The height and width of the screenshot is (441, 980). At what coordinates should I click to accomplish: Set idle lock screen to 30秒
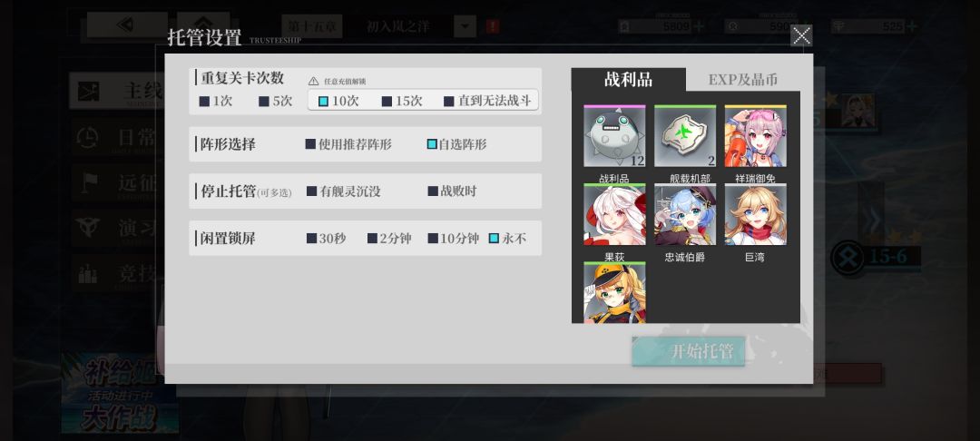pos(327,238)
